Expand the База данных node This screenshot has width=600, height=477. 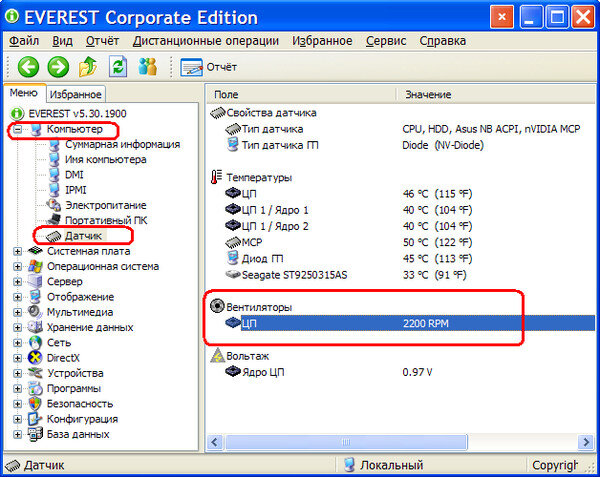point(17,435)
